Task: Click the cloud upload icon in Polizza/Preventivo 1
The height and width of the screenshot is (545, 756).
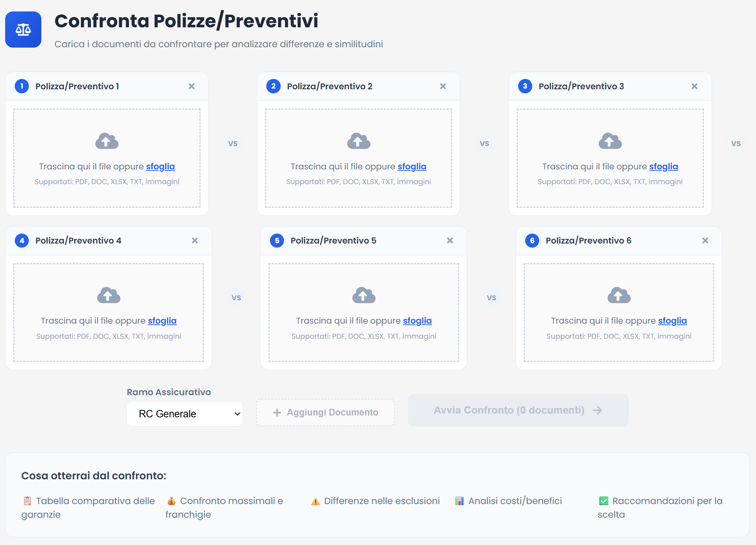Action: (x=107, y=141)
